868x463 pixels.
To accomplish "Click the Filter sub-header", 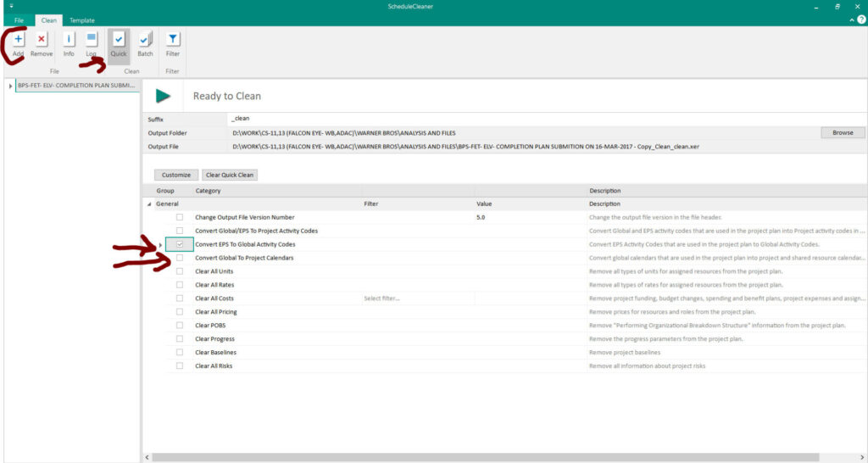I will pyautogui.click(x=371, y=204).
